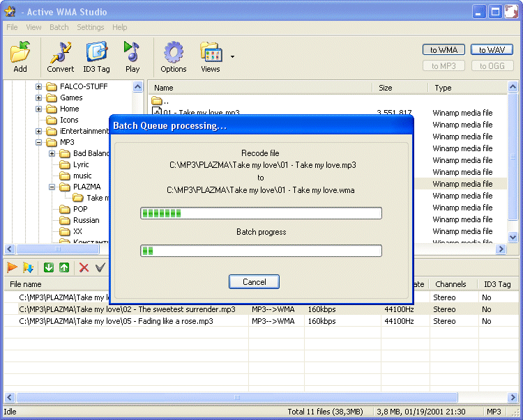This screenshot has width=523, height=420.
Task: Select the FALCO-STUFF folder icon
Action: pos(52,87)
